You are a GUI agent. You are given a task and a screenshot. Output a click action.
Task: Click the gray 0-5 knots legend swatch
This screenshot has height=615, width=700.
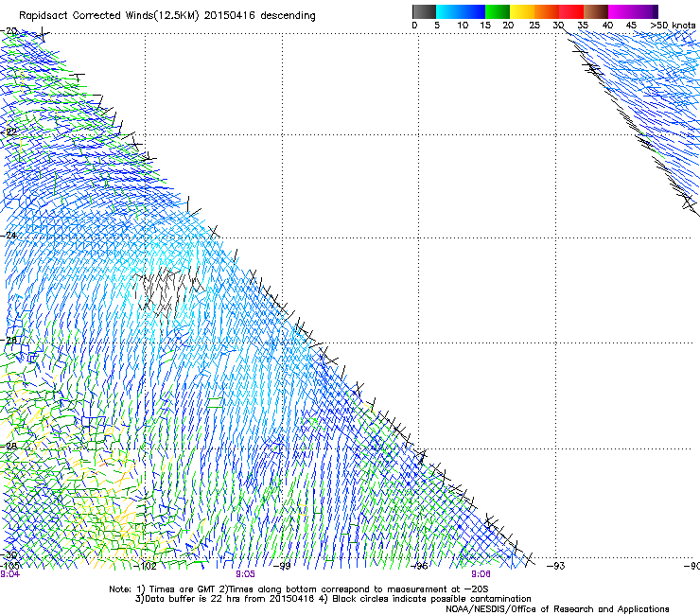[424, 11]
